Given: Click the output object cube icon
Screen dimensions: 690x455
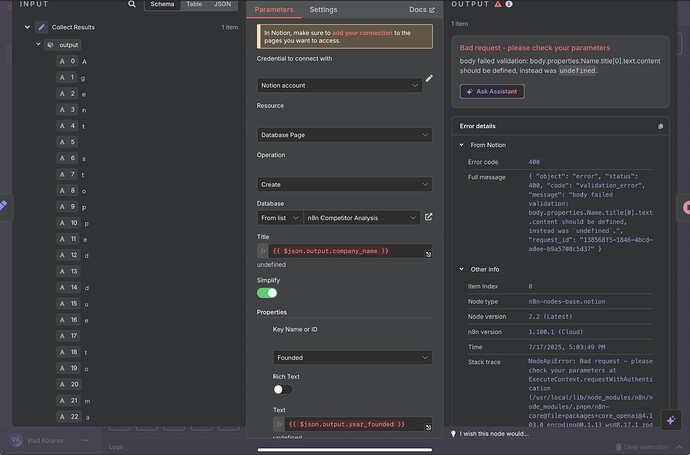Looking at the screenshot, I should tap(50, 44).
